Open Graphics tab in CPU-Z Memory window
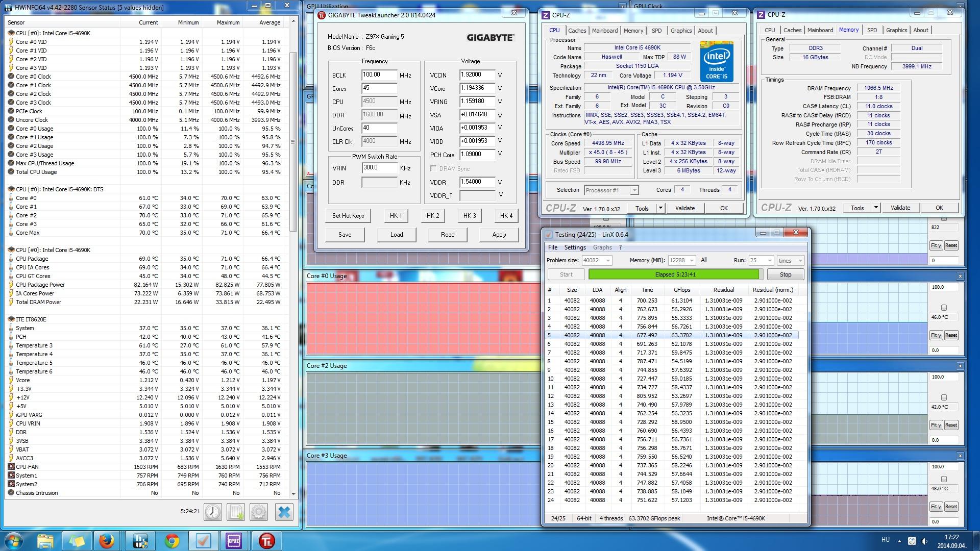 896,30
